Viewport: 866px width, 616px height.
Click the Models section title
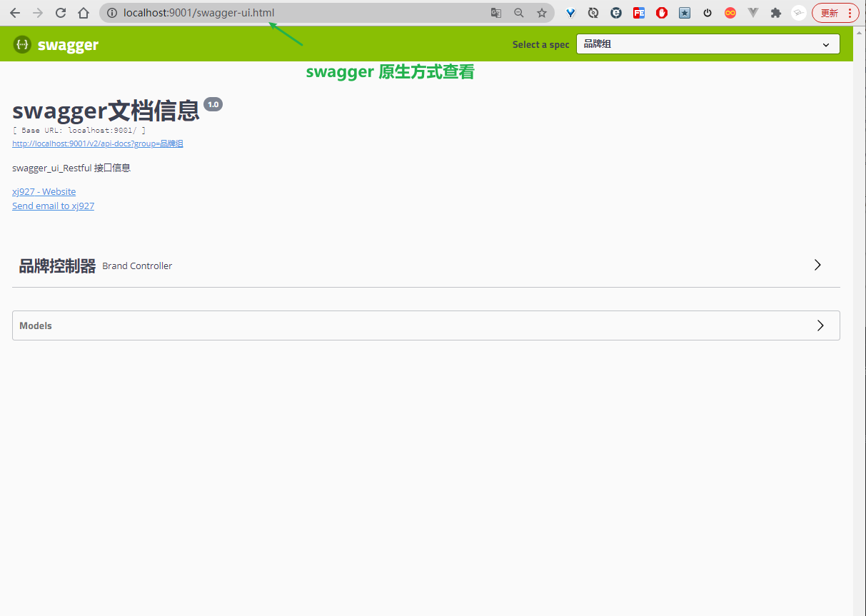[36, 325]
